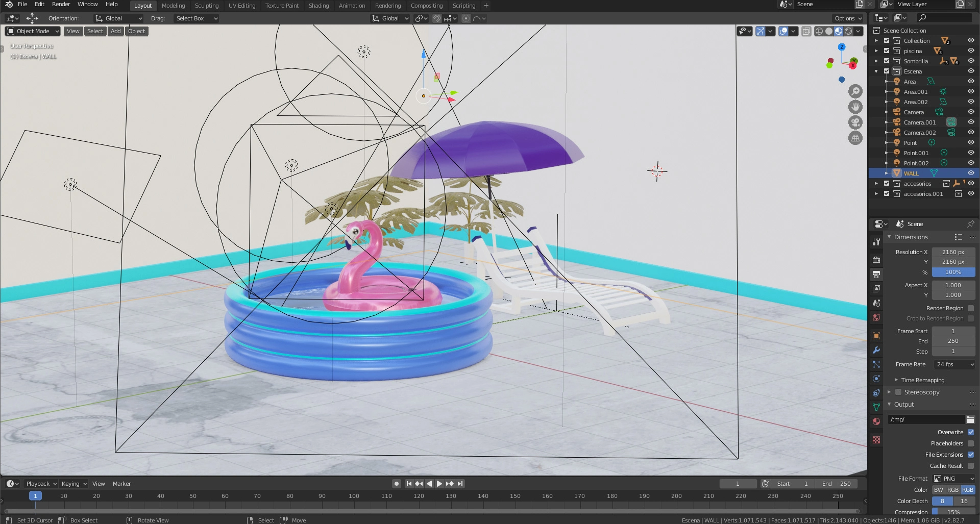Enable Render Region checkbox
The height and width of the screenshot is (524, 980).
pos(971,308)
